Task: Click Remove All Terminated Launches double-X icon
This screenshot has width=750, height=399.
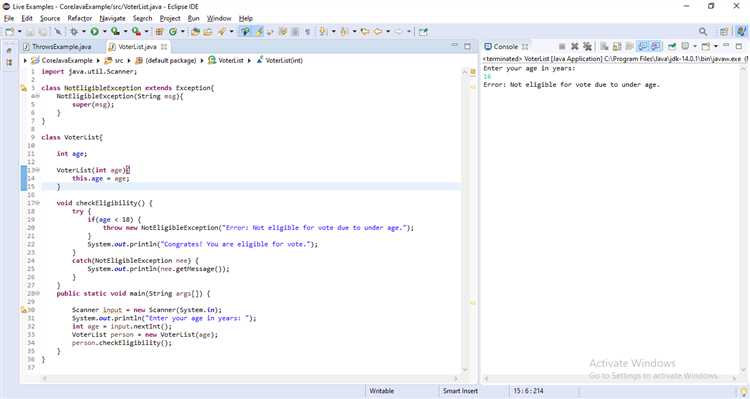Action: [587, 46]
